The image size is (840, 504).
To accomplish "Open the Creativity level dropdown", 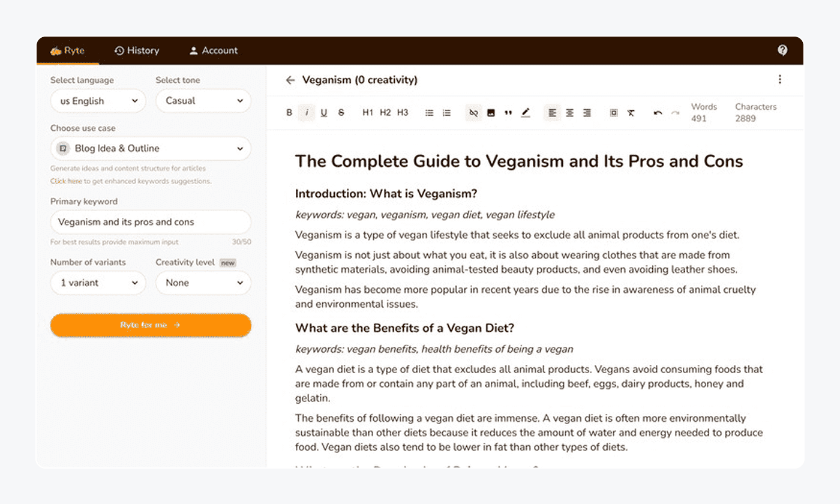I will click(x=203, y=283).
